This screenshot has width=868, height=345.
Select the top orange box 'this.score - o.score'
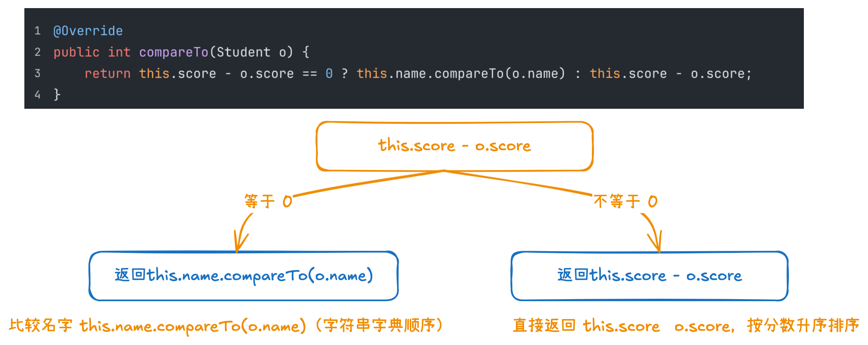pos(455,146)
